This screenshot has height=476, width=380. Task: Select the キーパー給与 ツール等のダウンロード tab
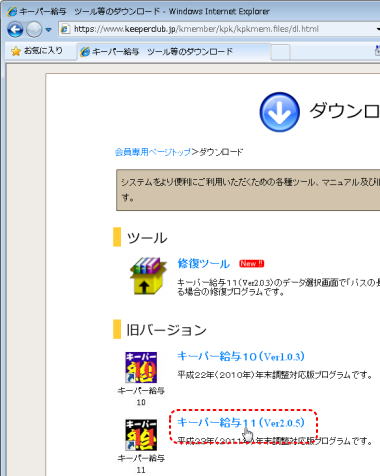point(173,52)
